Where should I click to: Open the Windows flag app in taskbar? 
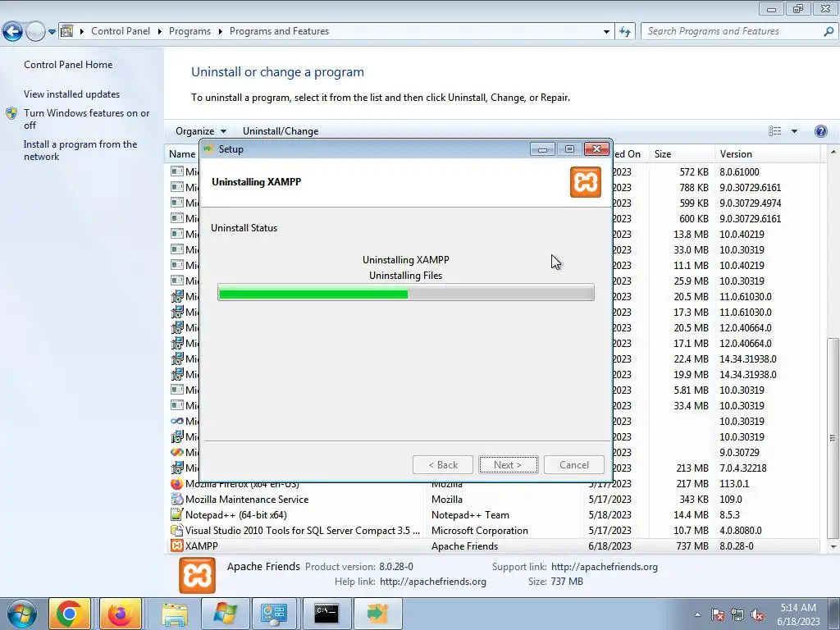tap(225, 614)
